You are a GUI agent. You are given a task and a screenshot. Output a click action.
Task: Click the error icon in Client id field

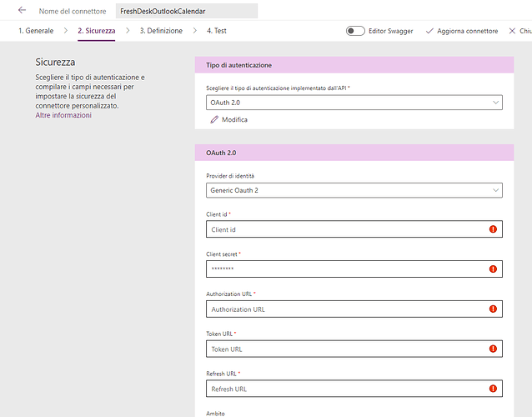click(493, 229)
